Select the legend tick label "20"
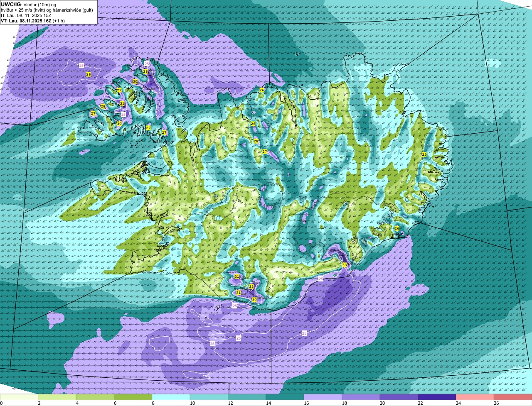Image resolution: width=532 pixels, height=406 pixels. tap(382, 403)
